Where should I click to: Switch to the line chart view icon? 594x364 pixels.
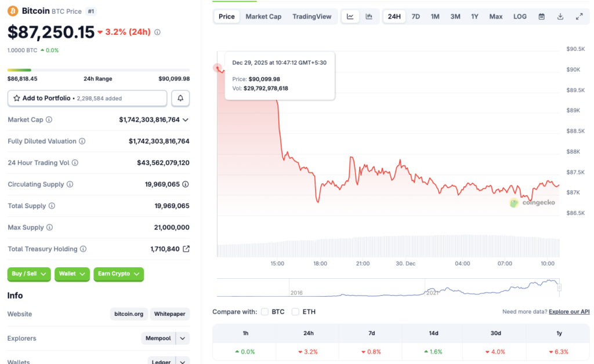click(350, 16)
